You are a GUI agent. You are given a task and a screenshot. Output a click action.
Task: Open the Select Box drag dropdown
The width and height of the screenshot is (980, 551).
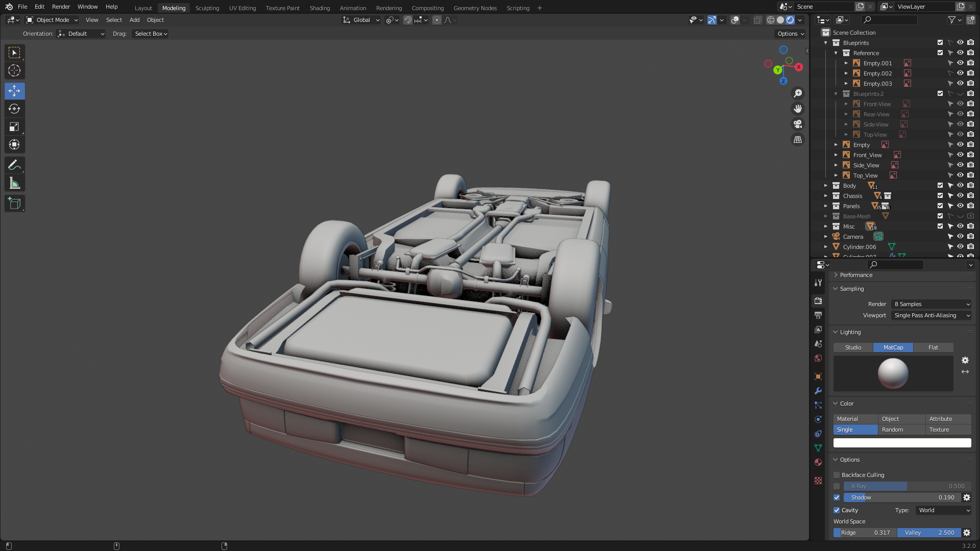point(151,34)
